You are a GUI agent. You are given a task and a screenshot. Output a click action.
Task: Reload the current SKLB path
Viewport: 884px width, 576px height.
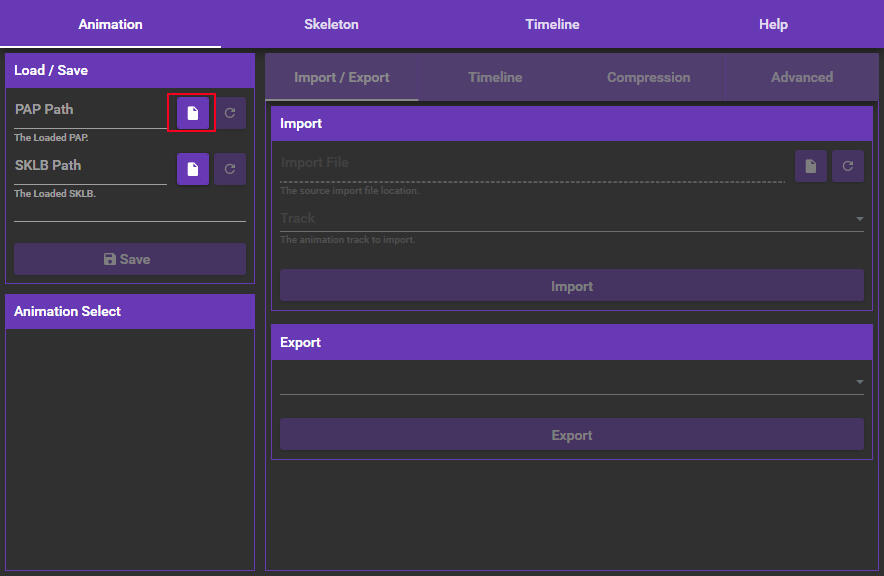click(x=229, y=168)
